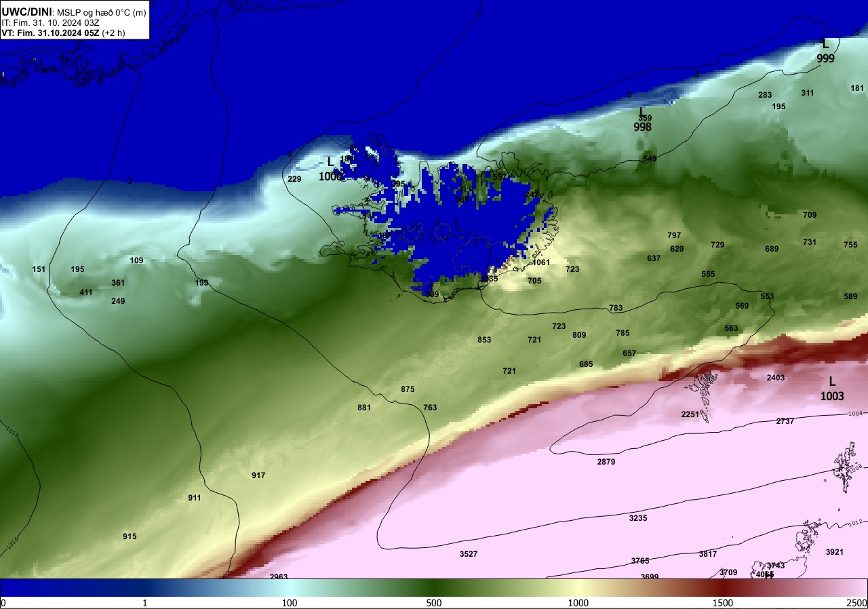Click the height value 549
The image size is (868, 609).
point(650,159)
